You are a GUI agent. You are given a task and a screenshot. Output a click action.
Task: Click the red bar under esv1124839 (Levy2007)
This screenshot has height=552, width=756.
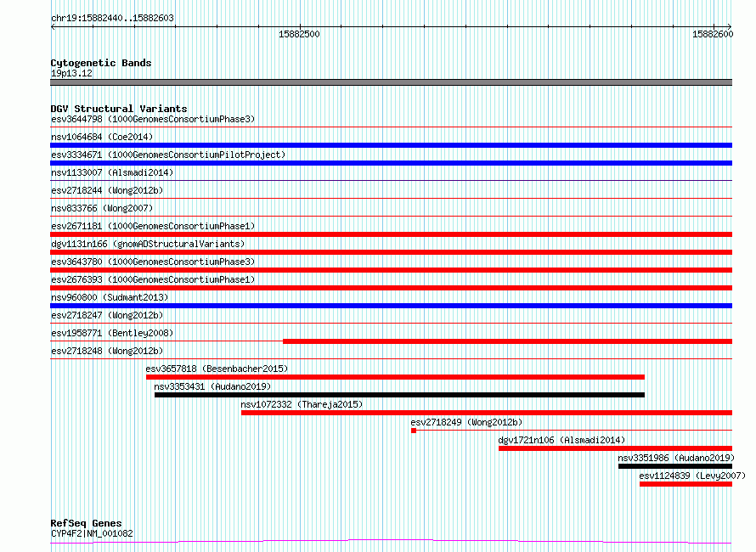point(685,484)
